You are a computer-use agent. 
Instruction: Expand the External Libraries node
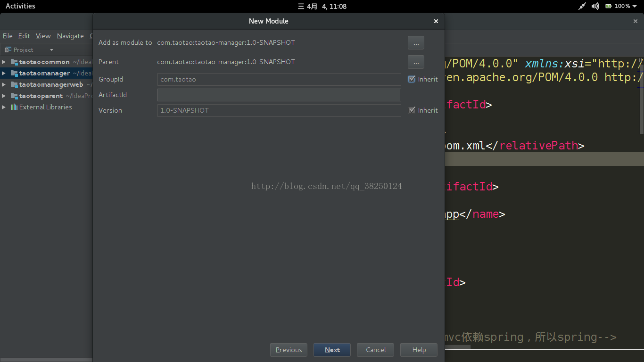point(4,107)
